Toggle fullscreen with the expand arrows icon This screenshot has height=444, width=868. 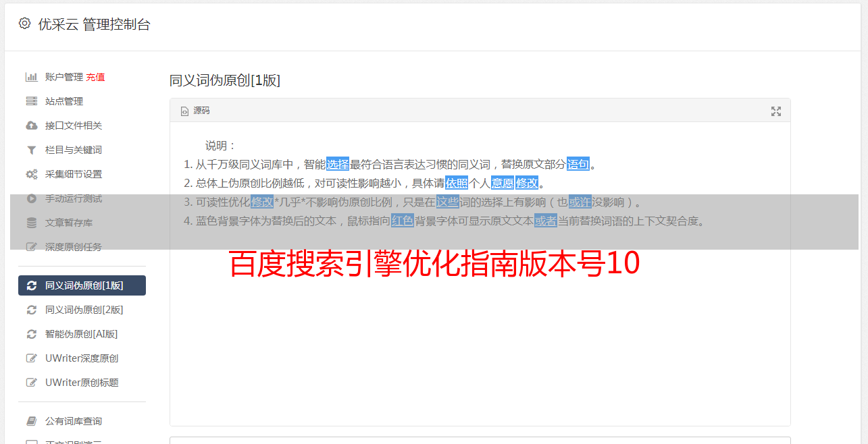coord(776,111)
